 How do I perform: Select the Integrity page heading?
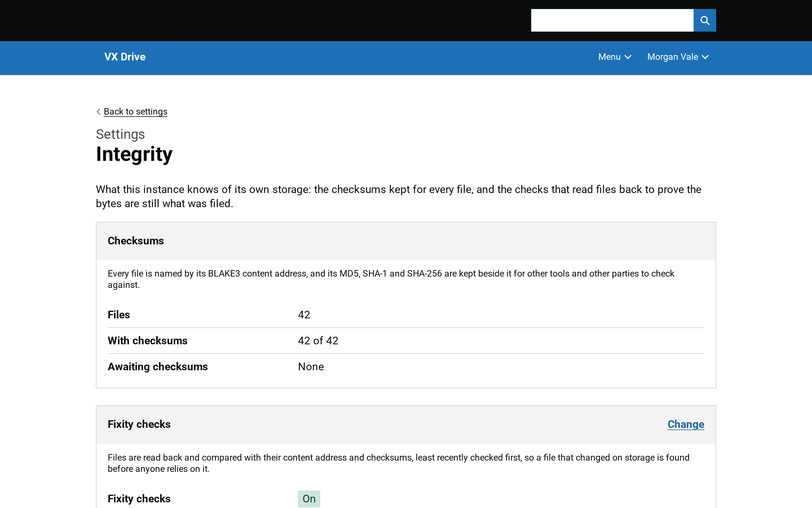134,154
